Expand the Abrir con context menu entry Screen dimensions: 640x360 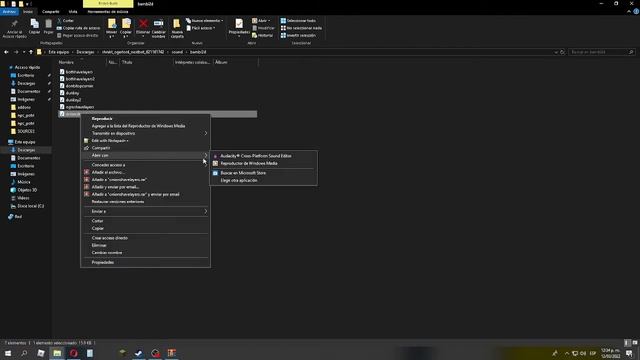145,156
